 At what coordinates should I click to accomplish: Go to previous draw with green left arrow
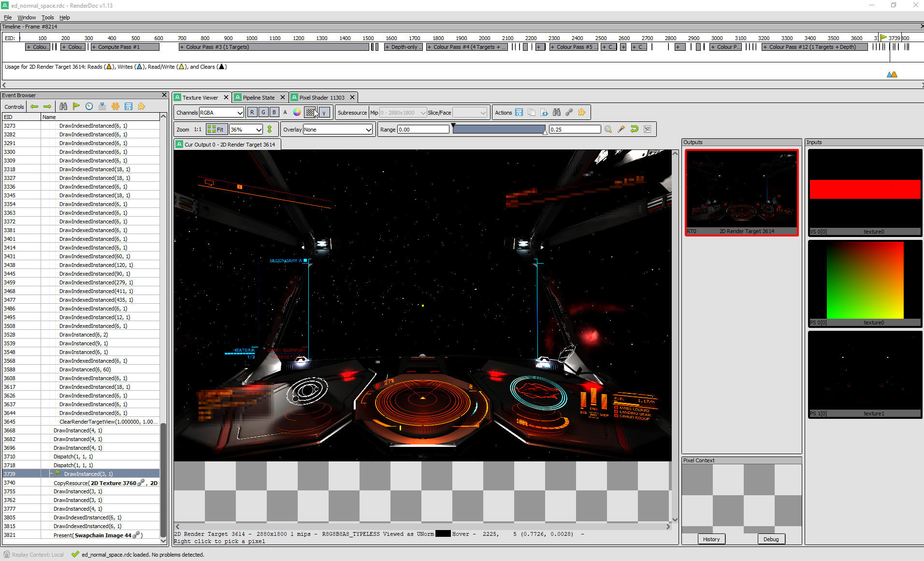[34, 106]
